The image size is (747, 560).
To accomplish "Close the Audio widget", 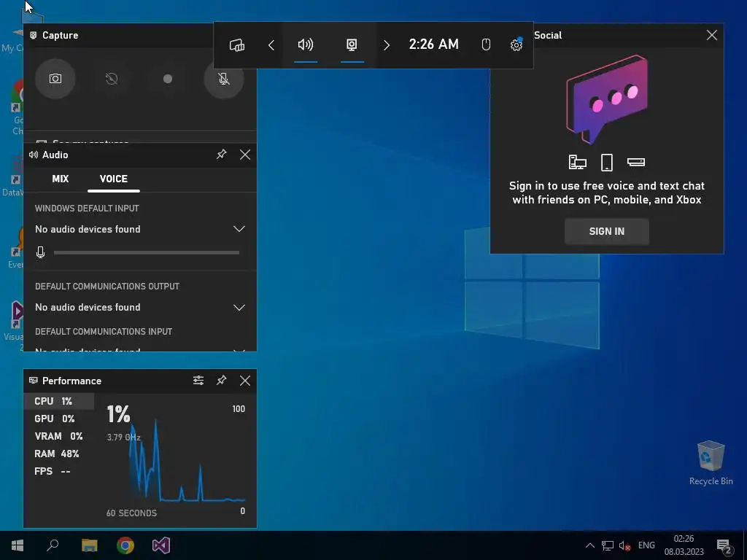I will pos(245,155).
